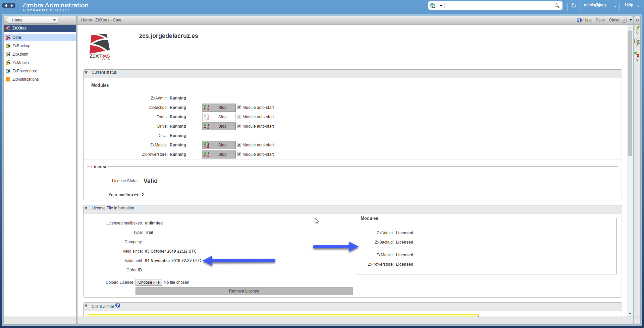Screen dimensions: 644x328
Task: Click Save in the content toolbar
Action: tap(600, 20)
